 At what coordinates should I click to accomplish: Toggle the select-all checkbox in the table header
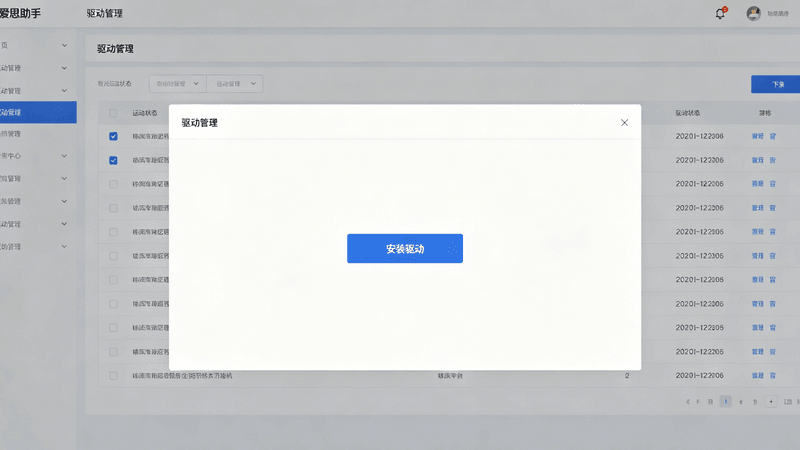113,113
